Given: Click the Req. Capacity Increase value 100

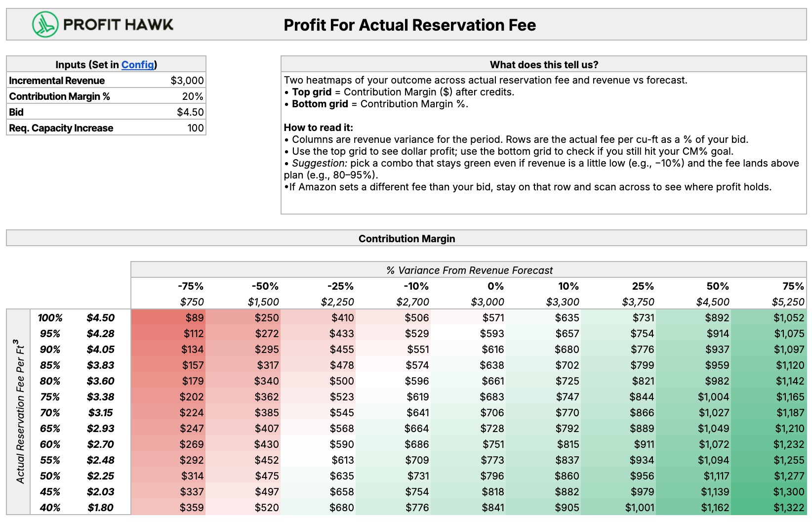Looking at the screenshot, I should [195, 128].
